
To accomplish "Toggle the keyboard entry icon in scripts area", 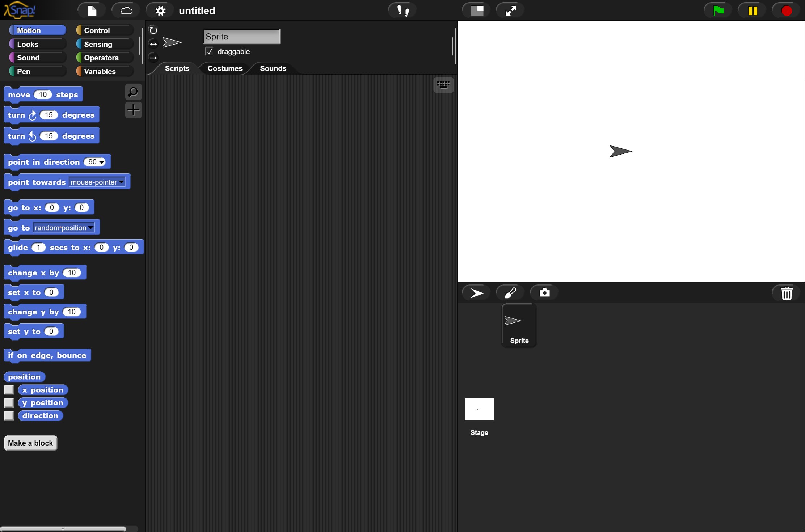I will [443, 85].
